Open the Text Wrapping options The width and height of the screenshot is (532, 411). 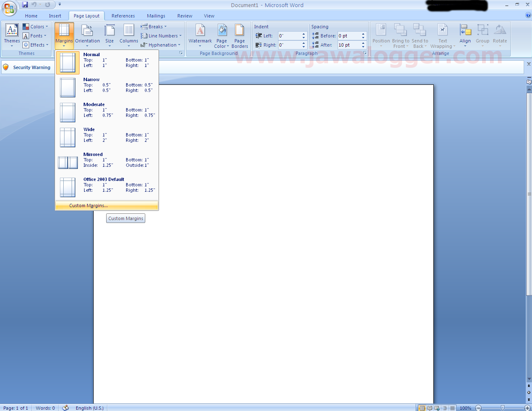point(443,36)
